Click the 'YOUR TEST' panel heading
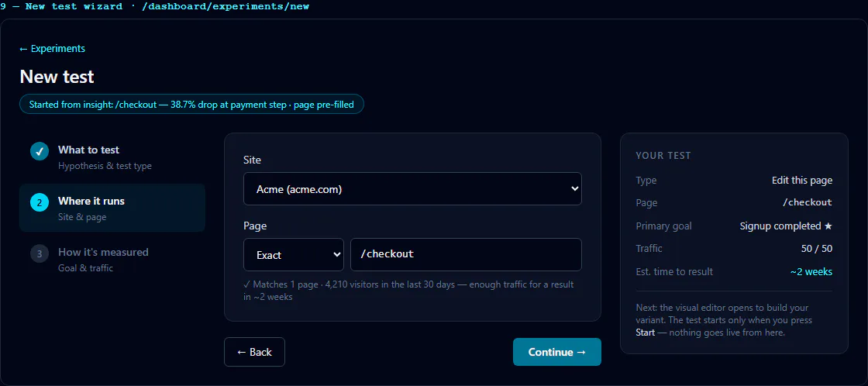This screenshot has height=386, width=868. coord(663,156)
